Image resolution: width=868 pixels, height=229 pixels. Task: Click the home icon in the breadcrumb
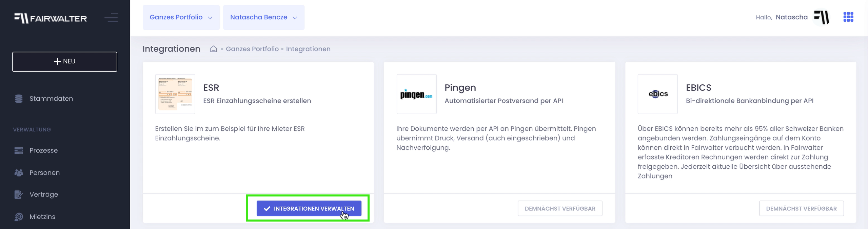(213, 49)
